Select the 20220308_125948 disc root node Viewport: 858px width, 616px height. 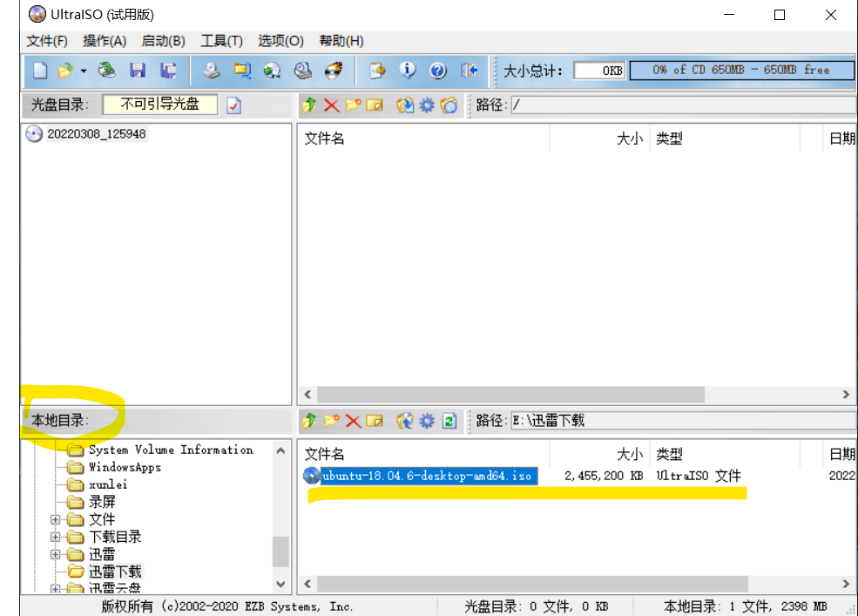coord(97,133)
